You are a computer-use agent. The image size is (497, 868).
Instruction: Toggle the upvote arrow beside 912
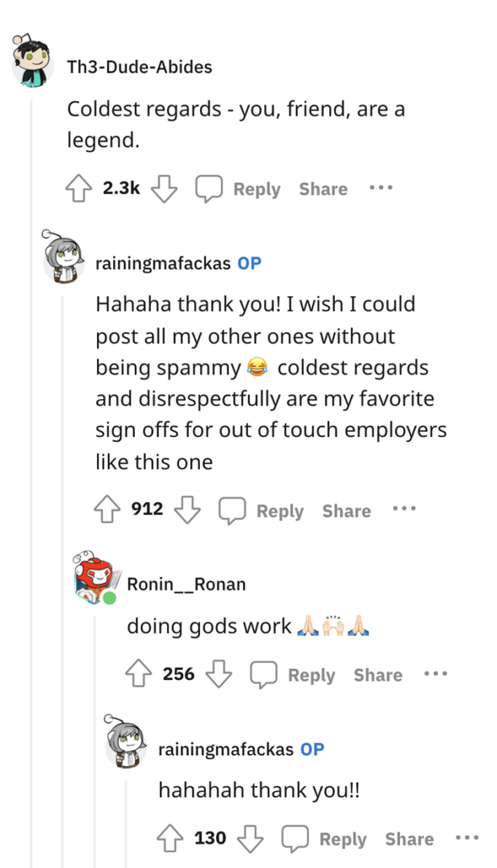107,508
